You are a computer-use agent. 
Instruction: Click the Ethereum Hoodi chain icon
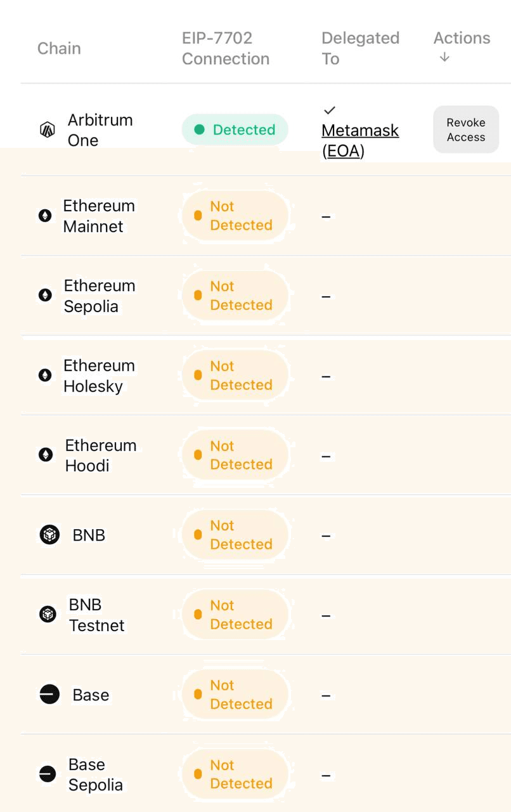point(46,455)
